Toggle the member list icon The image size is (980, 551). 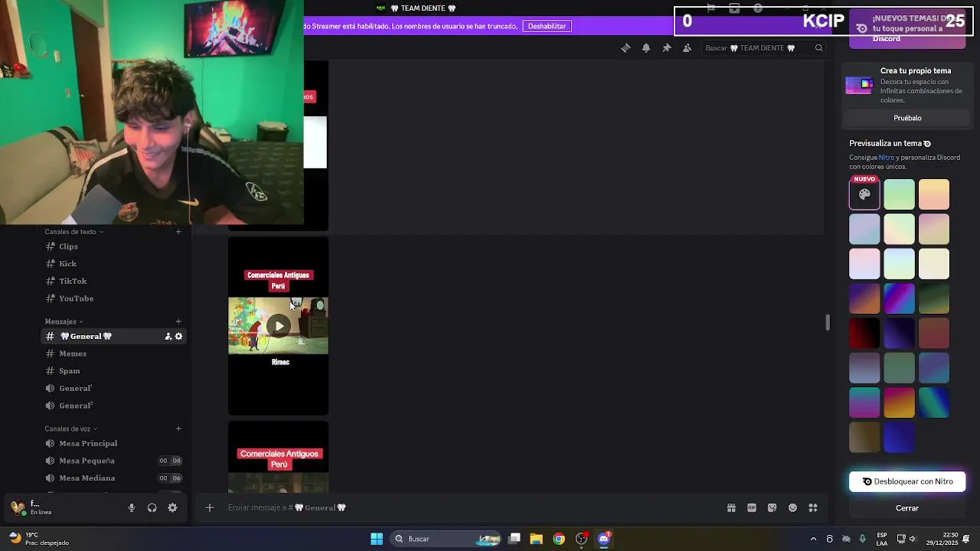click(x=687, y=48)
